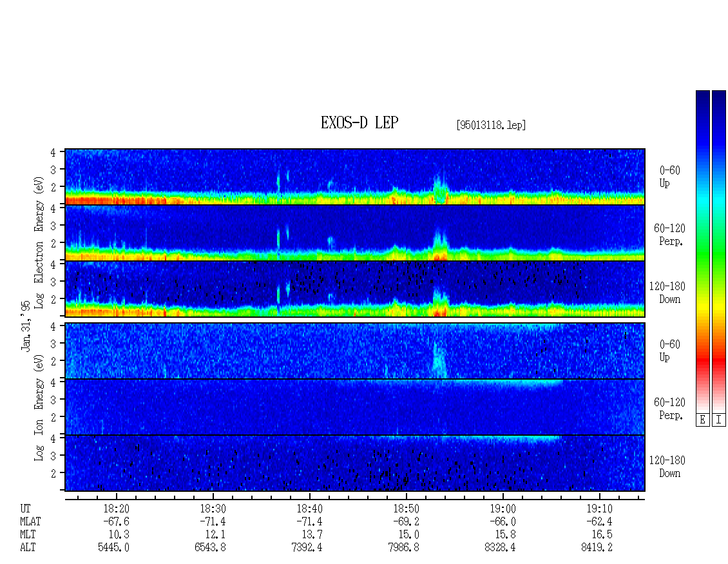728x564 pixels.
Task: Click the EXOS-D LEP plot title
Action: pos(359,122)
